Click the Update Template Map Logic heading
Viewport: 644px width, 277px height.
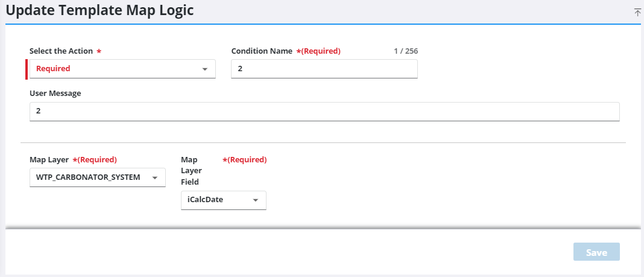click(x=99, y=11)
